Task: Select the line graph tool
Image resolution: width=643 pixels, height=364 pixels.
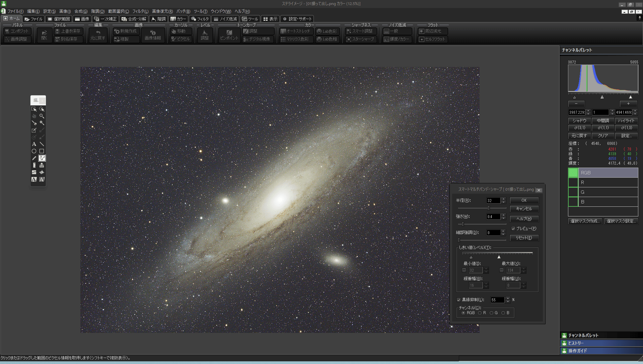Action: tap(34, 172)
